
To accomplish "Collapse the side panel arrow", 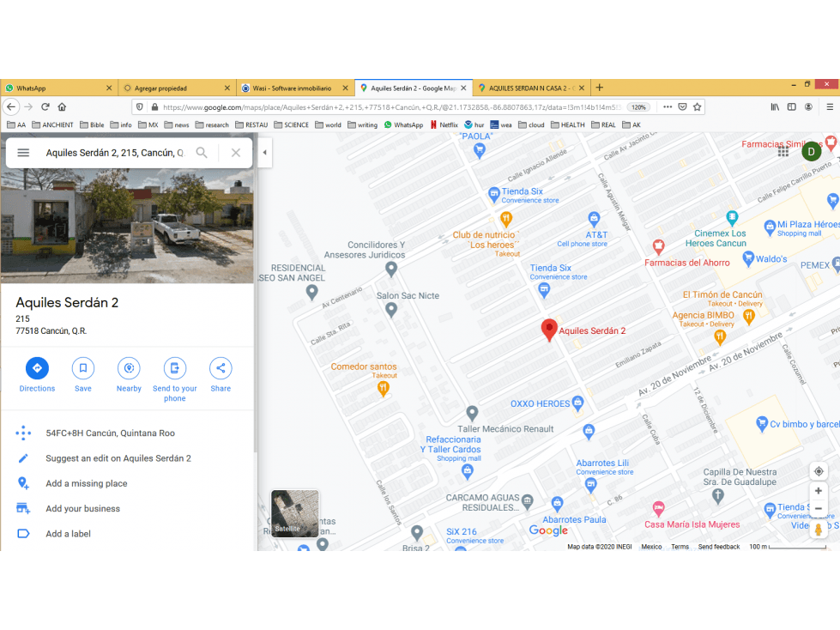I will coord(264,152).
